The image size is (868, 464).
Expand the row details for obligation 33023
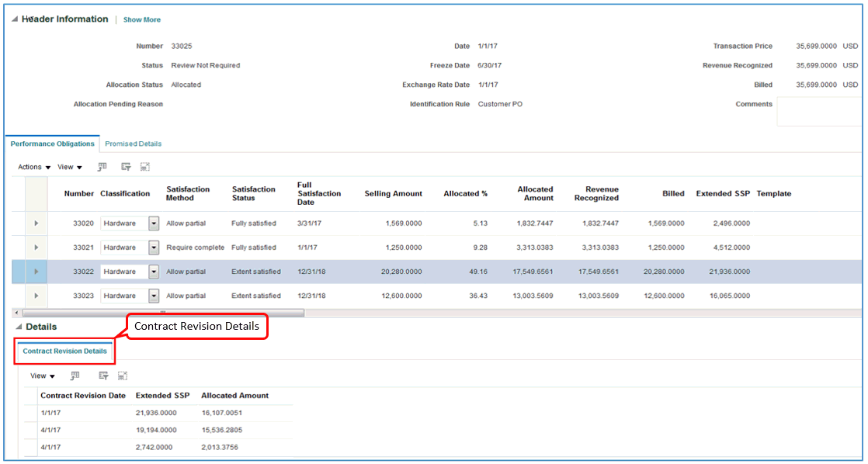[x=36, y=295]
